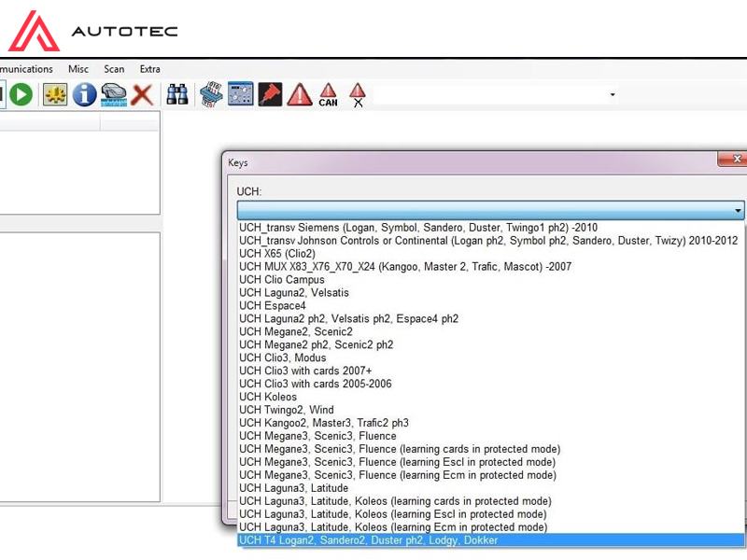Pick UCH Espace4

491,306
